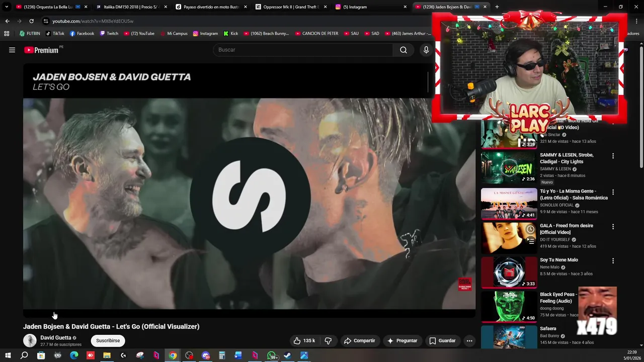Click the Spinnin' Records subscribe watermark
This screenshot has width=644, height=362.
click(465, 284)
